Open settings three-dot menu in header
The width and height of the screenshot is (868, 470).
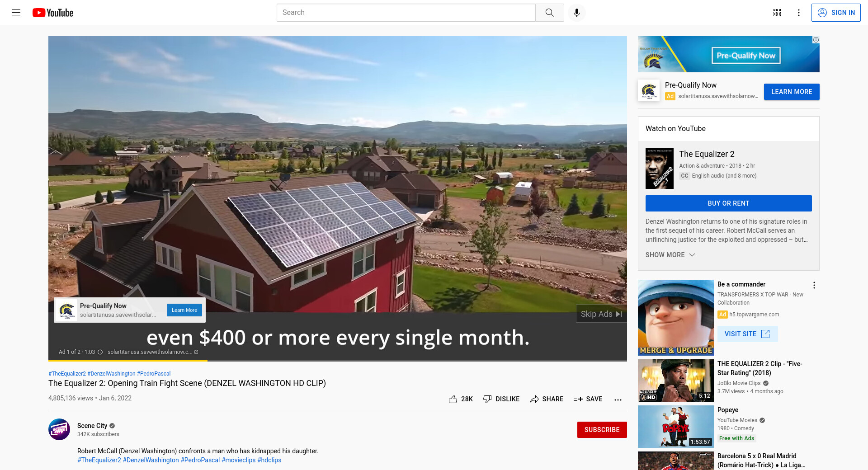pos(799,13)
